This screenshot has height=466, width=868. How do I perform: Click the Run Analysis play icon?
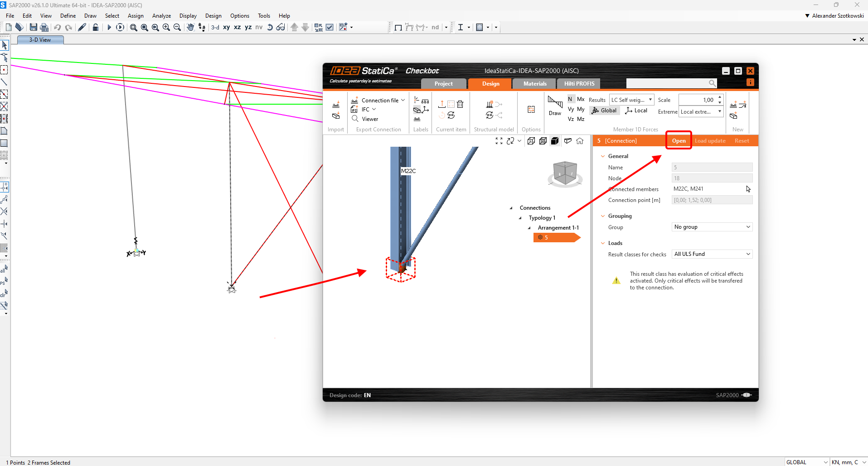pyautogui.click(x=109, y=27)
